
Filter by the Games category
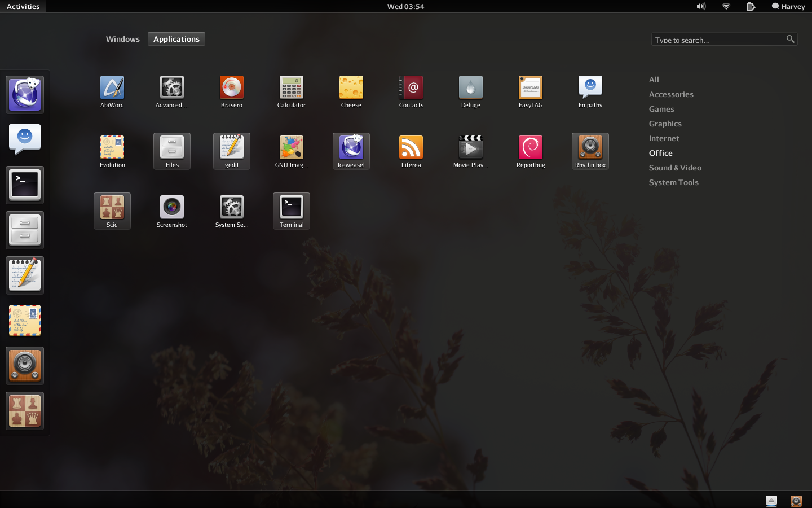tap(661, 109)
